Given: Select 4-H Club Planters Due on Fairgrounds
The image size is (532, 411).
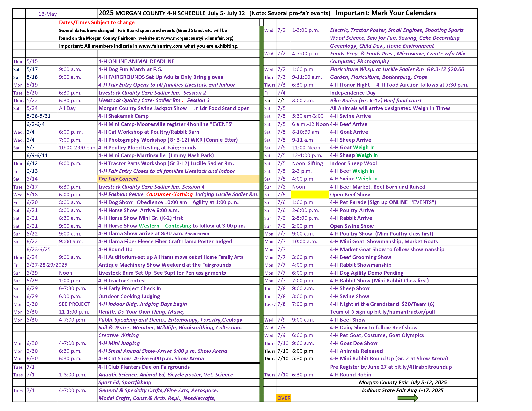Looking at the screenshot, I should (x=144, y=367).
